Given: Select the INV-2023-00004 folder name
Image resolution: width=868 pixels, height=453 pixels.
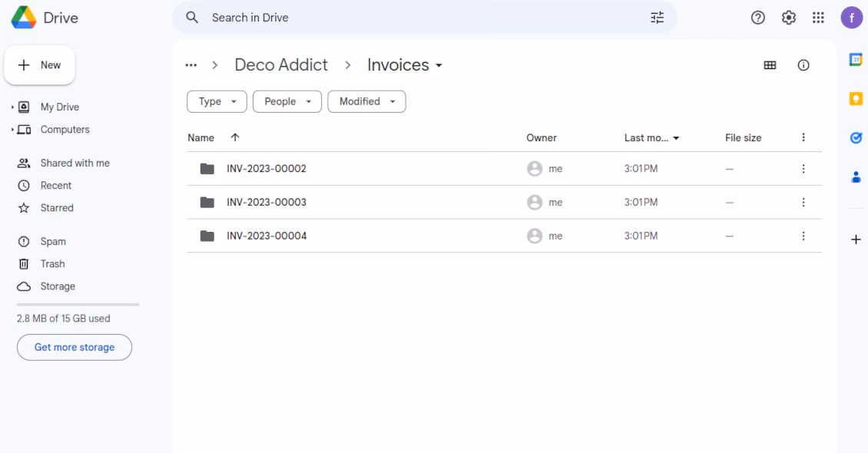Looking at the screenshot, I should 267,236.
